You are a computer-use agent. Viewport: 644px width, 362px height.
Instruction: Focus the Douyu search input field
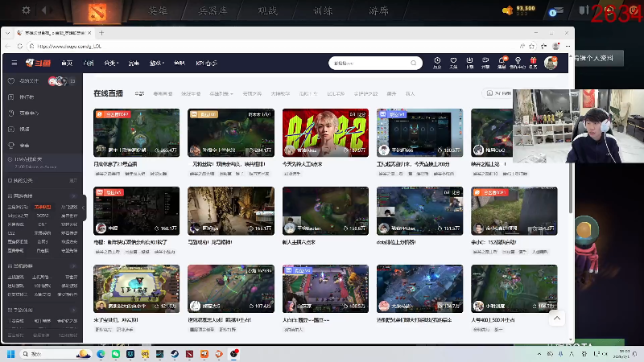click(369, 63)
